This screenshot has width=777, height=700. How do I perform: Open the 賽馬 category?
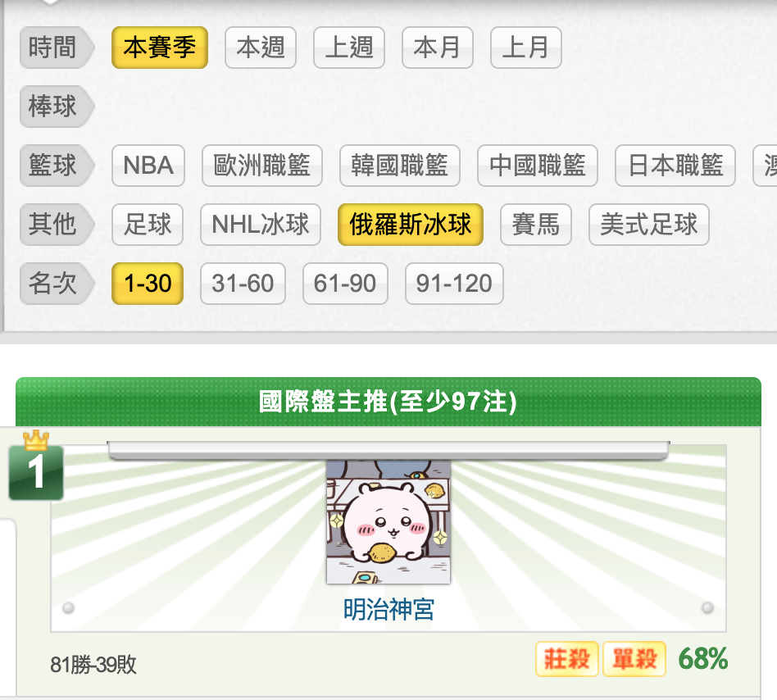[536, 225]
